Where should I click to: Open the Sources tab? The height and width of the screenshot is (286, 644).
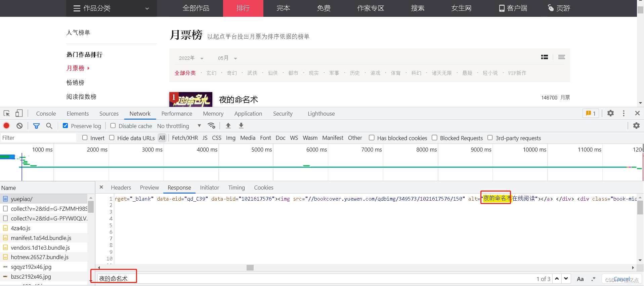[x=109, y=114]
